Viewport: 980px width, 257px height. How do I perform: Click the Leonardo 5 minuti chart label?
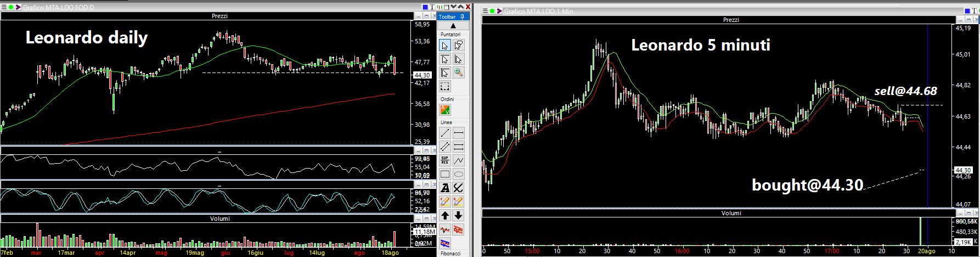(701, 45)
